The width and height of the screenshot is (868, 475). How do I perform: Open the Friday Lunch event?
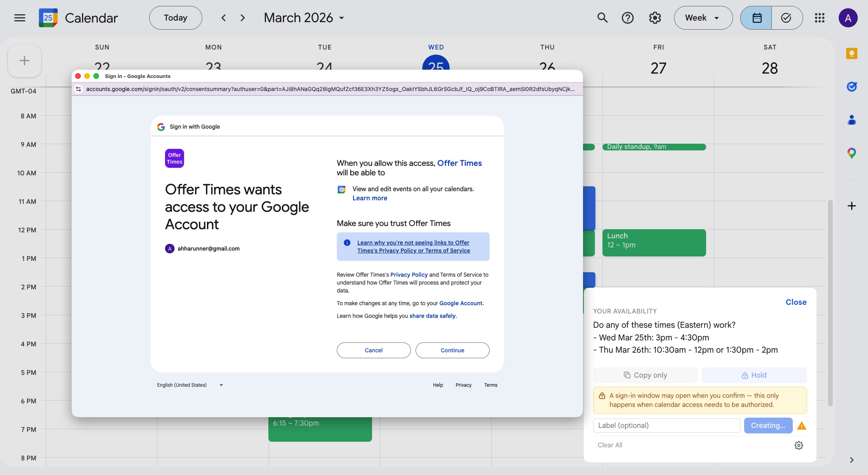point(654,243)
